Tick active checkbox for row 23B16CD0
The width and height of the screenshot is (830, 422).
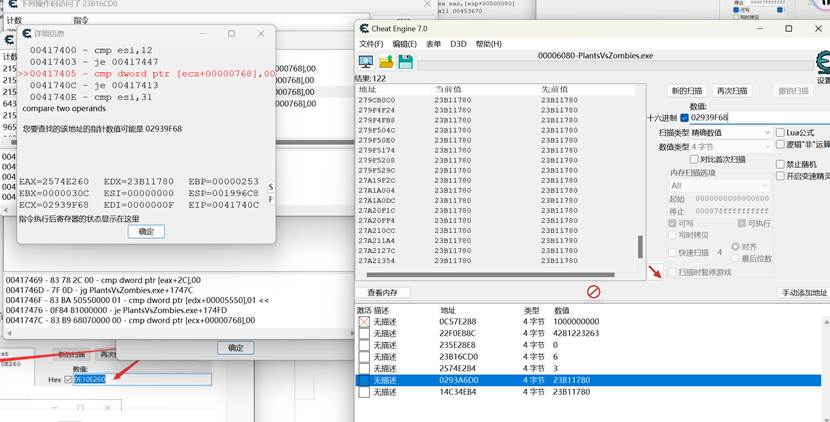tap(364, 356)
